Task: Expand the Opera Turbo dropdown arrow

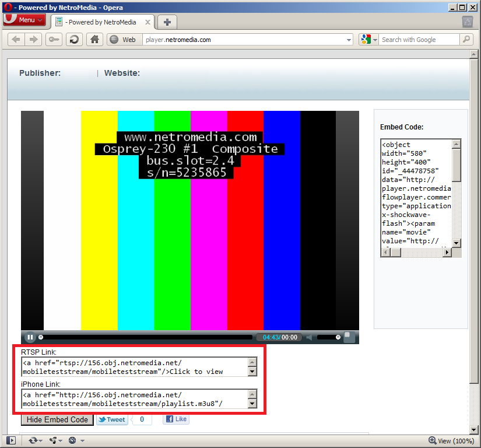Action: tap(82, 441)
